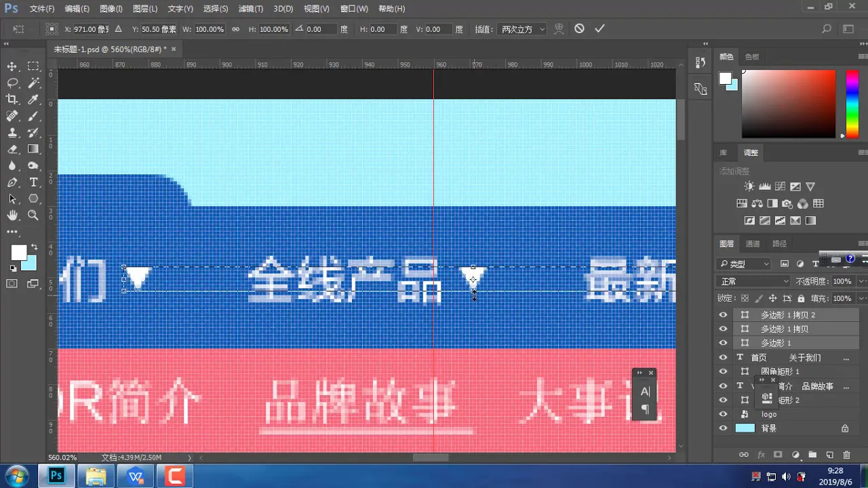Click the file explorer taskbar icon
This screenshot has width=868, height=488.
click(96, 476)
